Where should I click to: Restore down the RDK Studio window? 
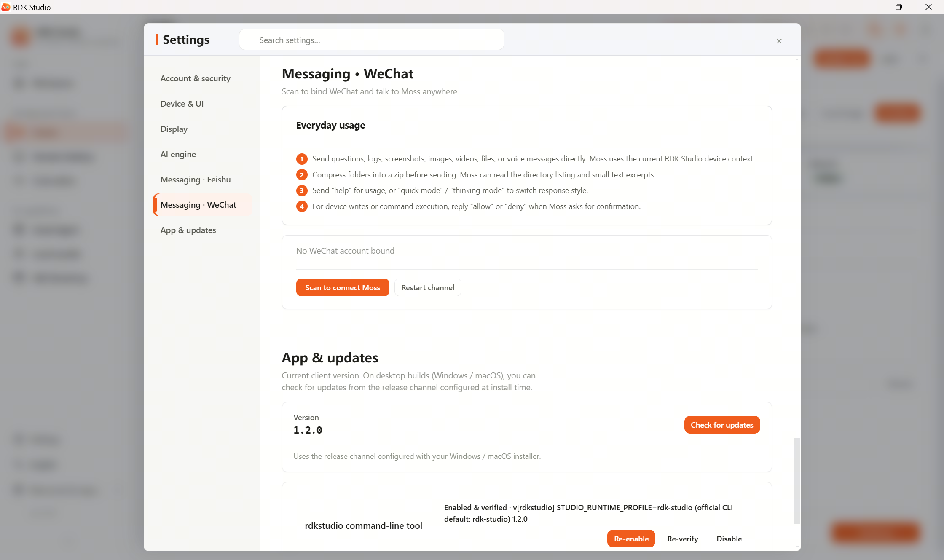(x=898, y=7)
